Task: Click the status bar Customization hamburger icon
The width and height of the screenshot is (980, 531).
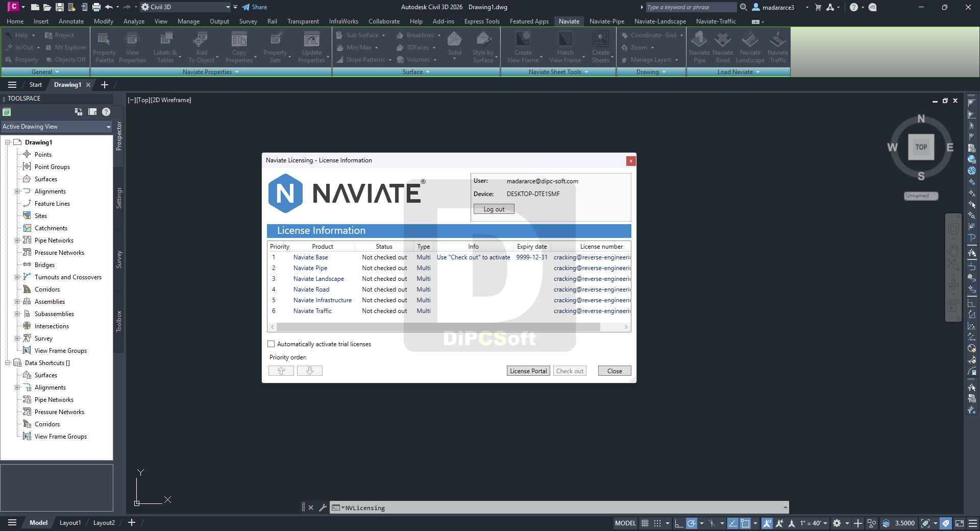Action: pyautogui.click(x=973, y=523)
